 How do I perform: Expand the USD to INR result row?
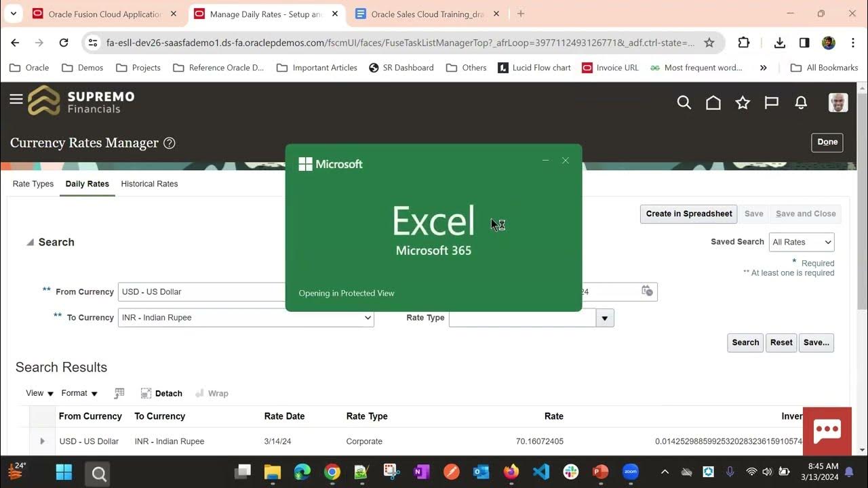[42, 441]
